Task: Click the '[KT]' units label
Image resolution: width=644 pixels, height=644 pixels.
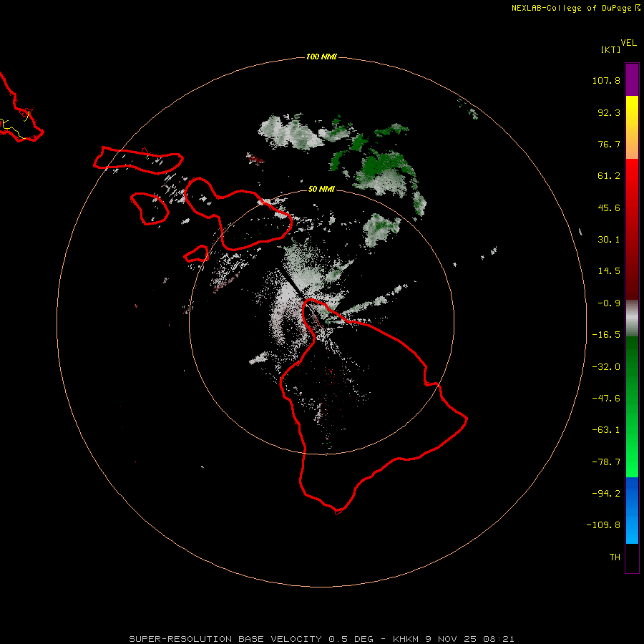Action: (x=611, y=49)
